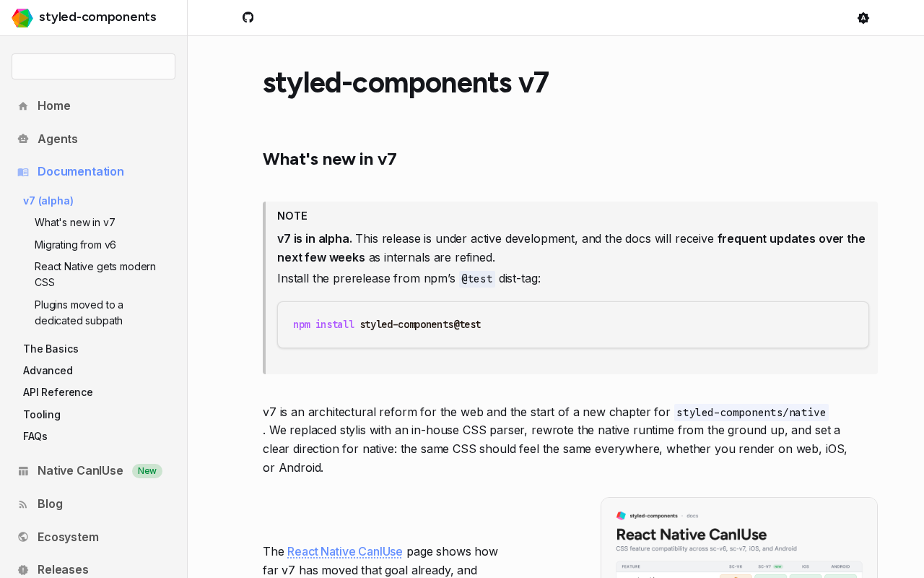This screenshot has height=578, width=924.
Task: Click the sidebar search input field
Action: [93, 66]
